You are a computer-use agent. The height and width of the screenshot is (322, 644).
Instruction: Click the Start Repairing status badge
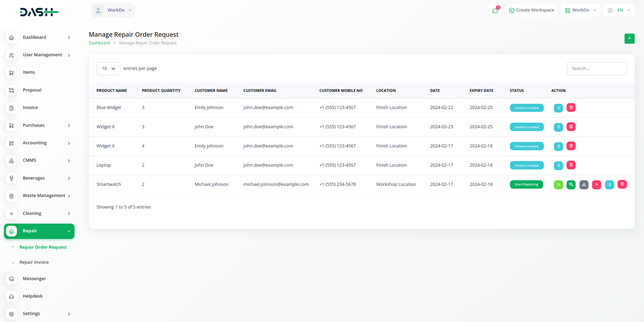click(526, 184)
